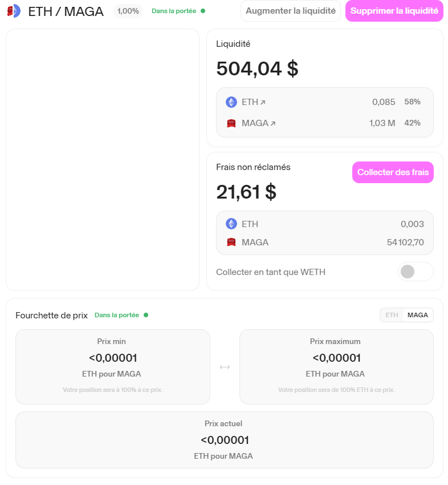Click the swap arrows between price boxes
The image size is (448, 485).
225,367
